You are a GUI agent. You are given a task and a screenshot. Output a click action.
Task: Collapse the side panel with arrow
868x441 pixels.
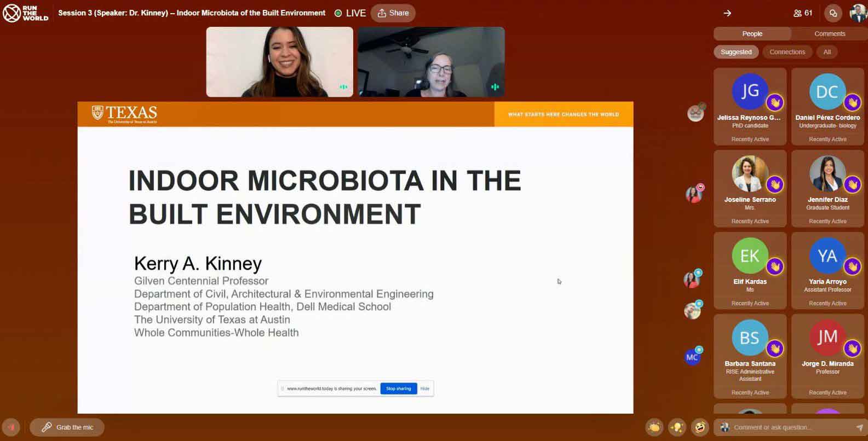point(727,13)
